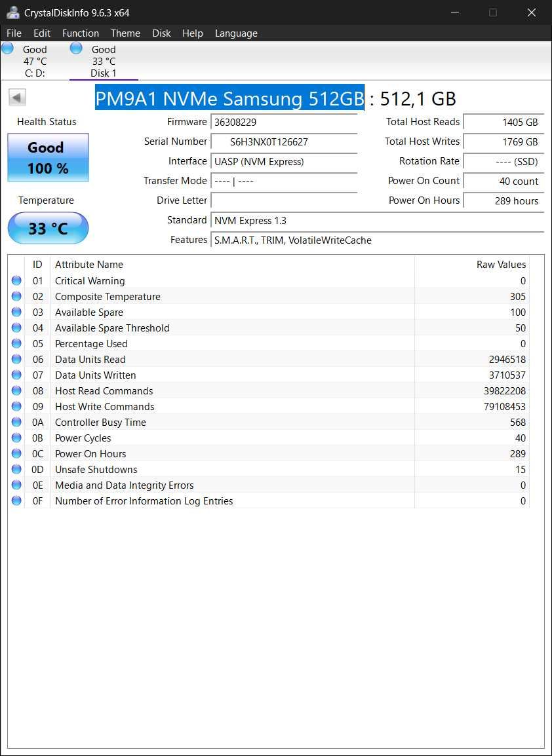Click the Features field with S.M.A.R.T., TRIM

pos(378,240)
